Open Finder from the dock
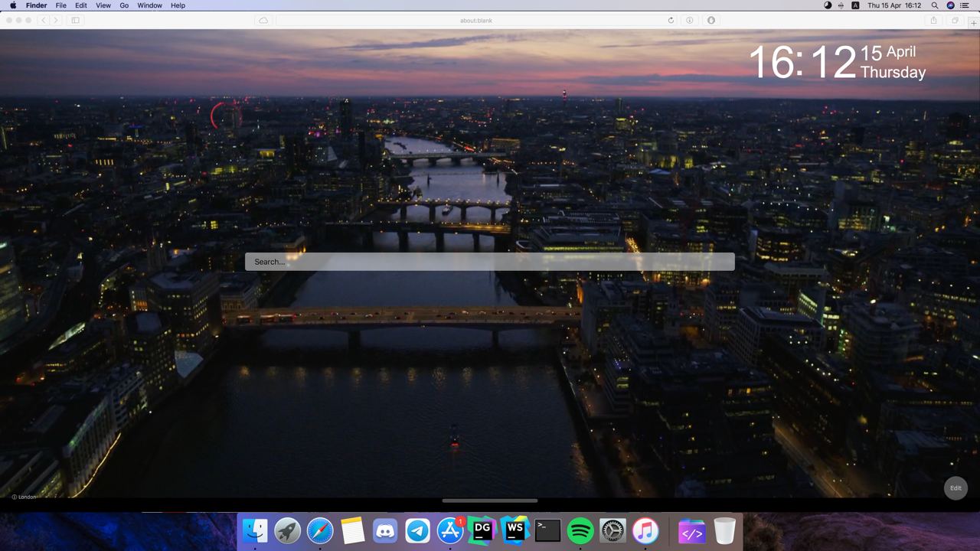The width and height of the screenshot is (980, 551). [255, 530]
